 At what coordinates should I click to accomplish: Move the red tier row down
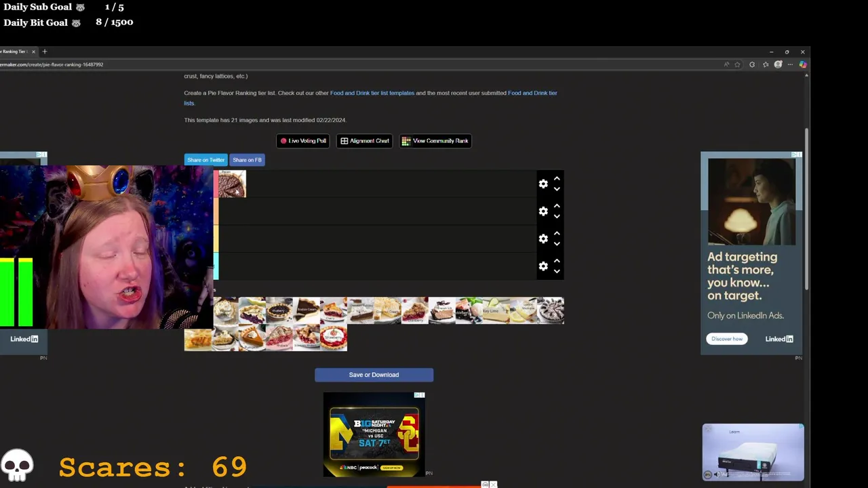click(557, 189)
